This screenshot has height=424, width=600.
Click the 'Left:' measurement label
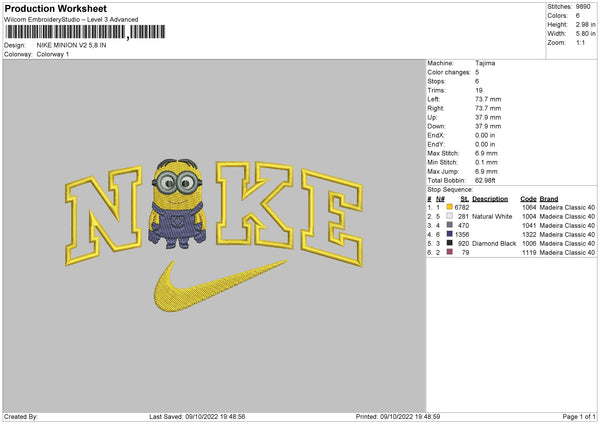(434, 99)
